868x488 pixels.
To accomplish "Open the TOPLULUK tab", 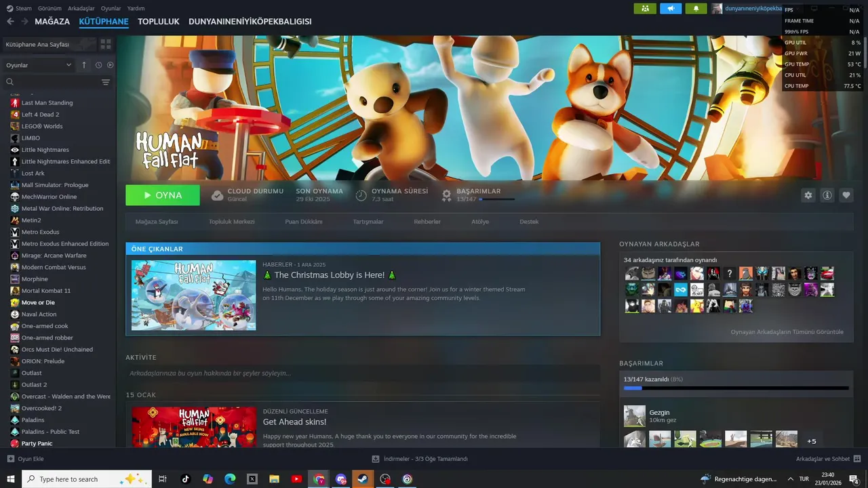I will (159, 22).
